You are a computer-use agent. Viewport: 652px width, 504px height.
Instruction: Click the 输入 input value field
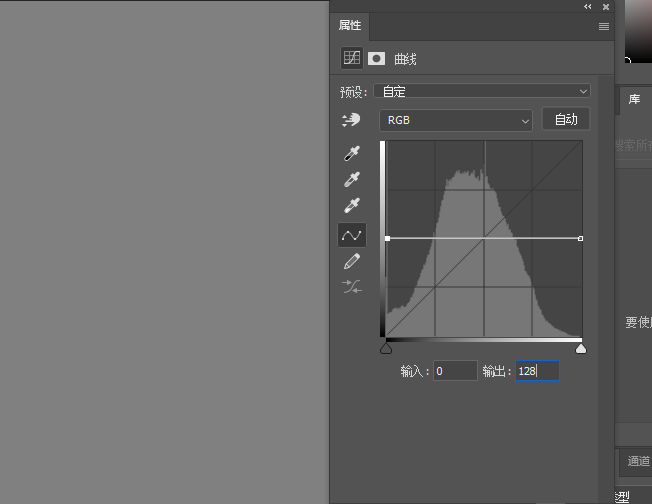tap(455, 371)
